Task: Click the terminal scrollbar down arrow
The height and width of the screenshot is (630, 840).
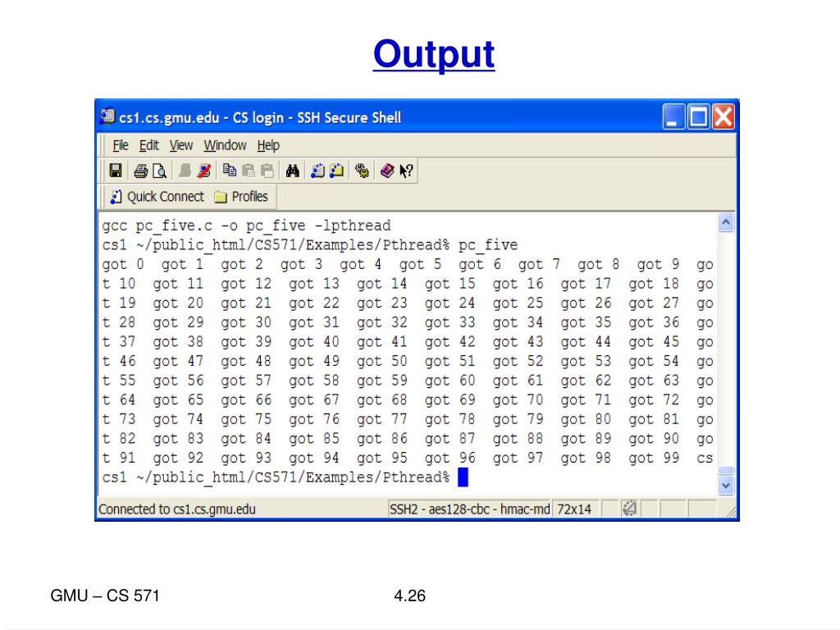Action: tap(726, 486)
